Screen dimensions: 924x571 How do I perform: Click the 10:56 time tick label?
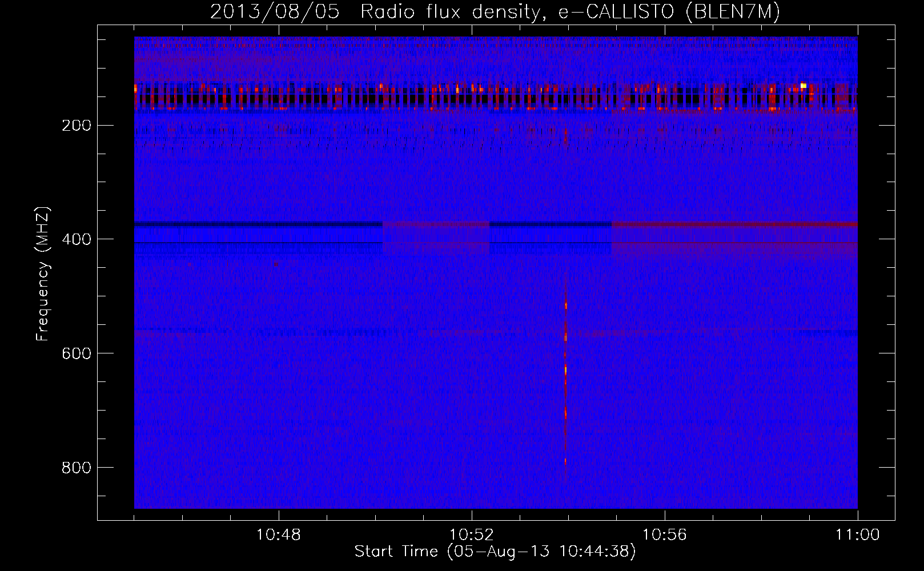point(665,535)
